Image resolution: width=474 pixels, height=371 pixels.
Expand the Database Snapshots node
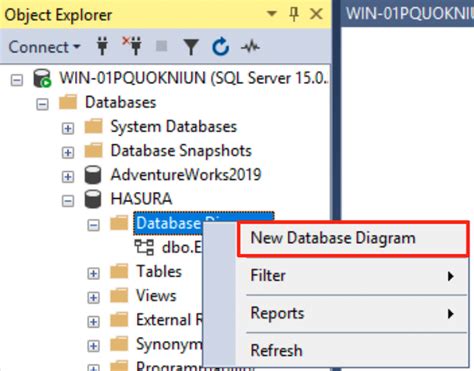coord(68,152)
